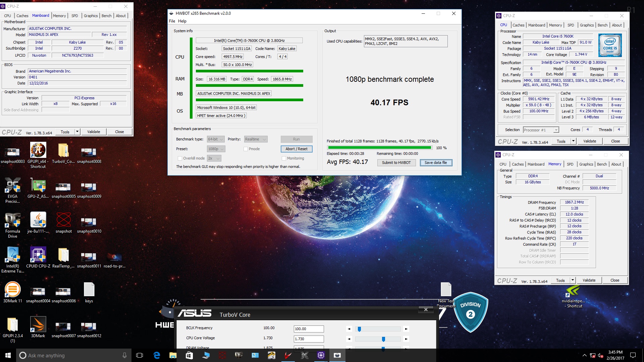This screenshot has height=362, width=644.
Task: Open RealTemp_... folder on desktop
Action: [x=63, y=257]
